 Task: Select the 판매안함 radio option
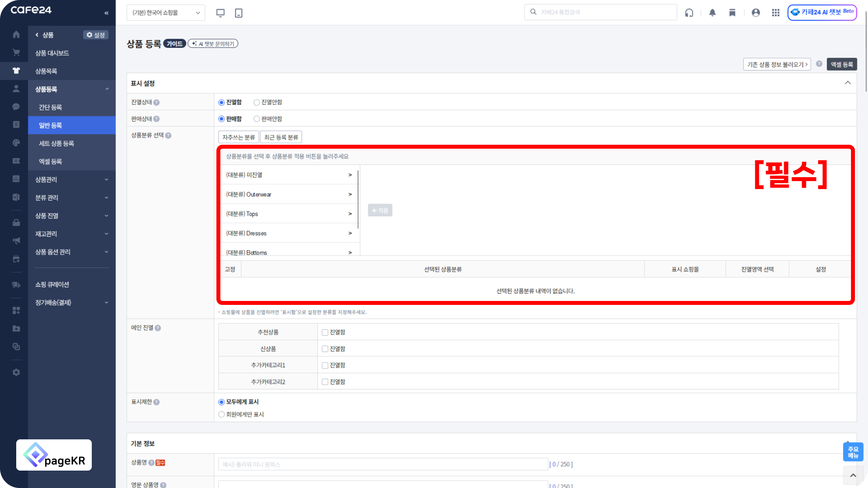257,119
